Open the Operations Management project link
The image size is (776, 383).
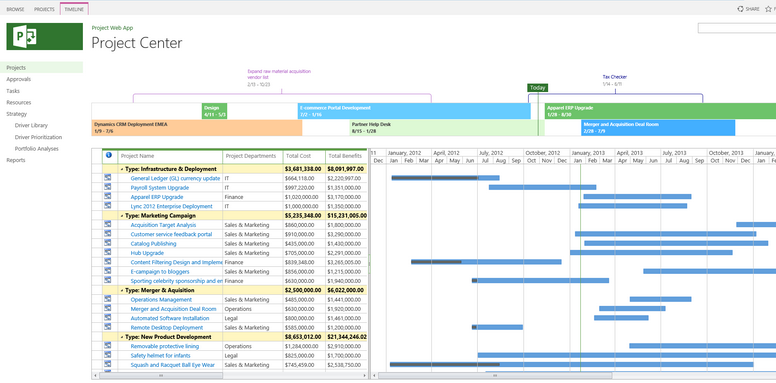(x=161, y=299)
